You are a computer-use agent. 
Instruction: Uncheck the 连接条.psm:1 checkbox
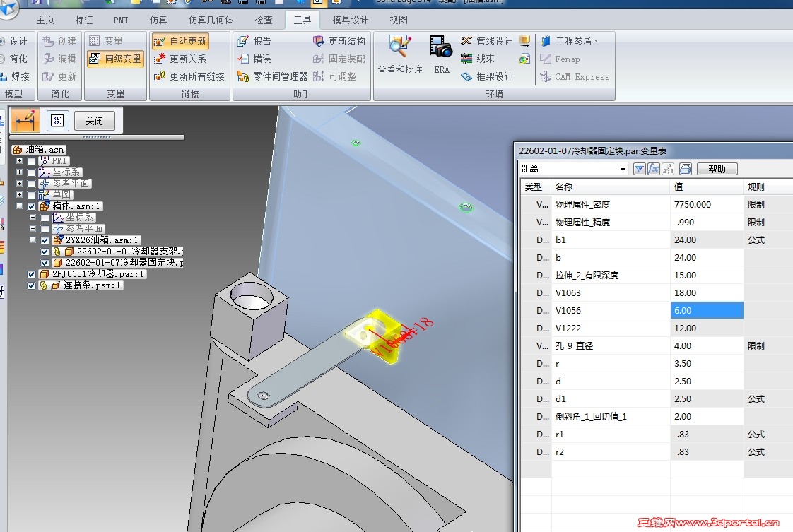tap(31, 285)
